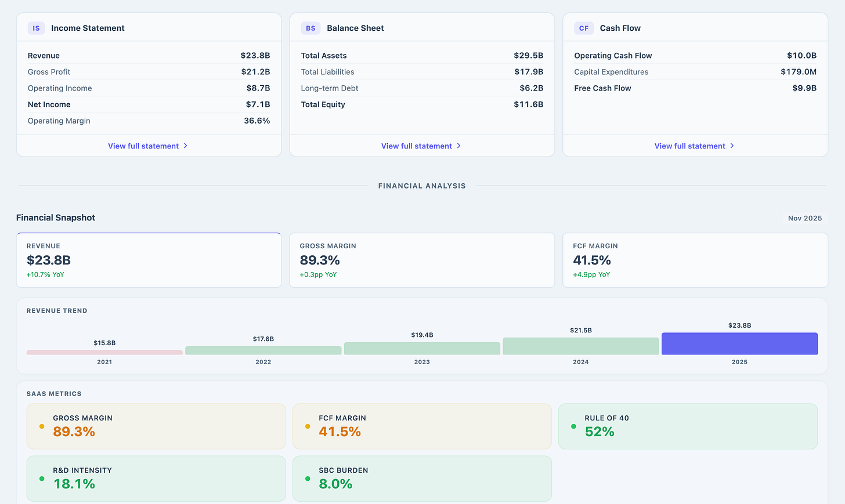Image resolution: width=845 pixels, height=504 pixels.
Task: Click the $17.6B label above the 2022 bar
Action: coord(263,339)
